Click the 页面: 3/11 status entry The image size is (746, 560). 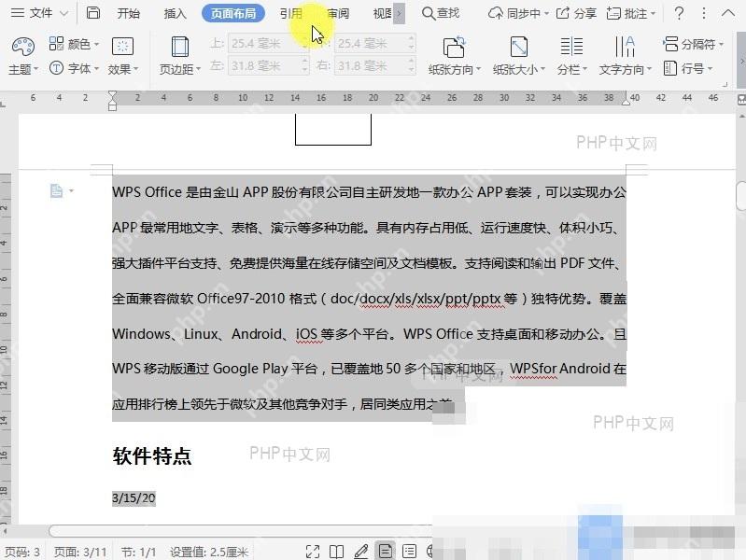point(80,552)
